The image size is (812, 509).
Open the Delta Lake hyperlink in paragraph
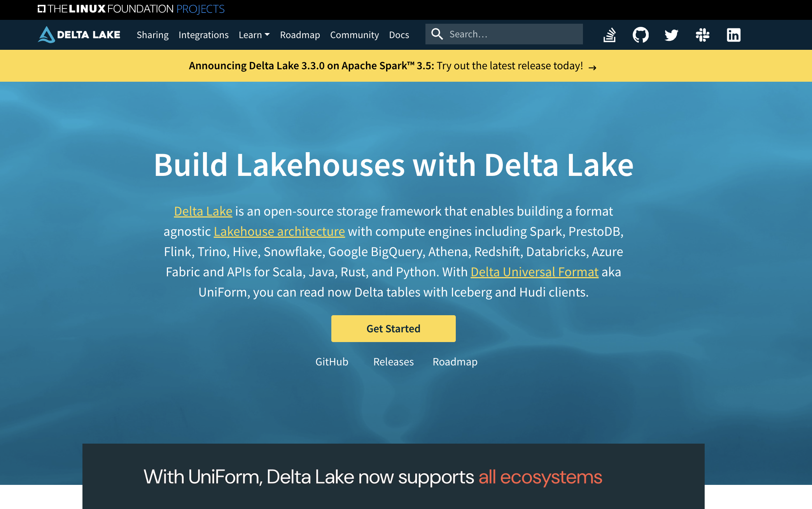coord(203,211)
